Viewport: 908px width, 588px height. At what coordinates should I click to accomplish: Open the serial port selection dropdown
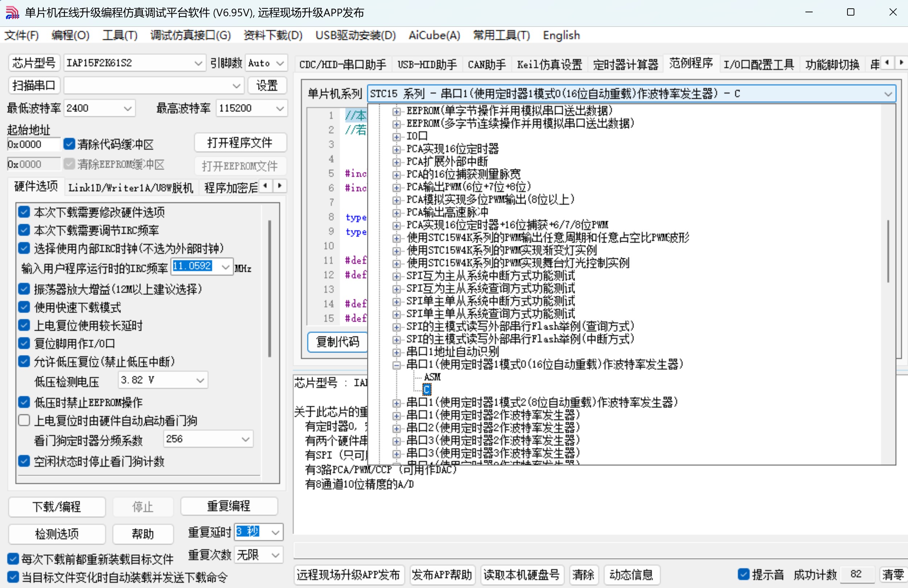point(237,86)
